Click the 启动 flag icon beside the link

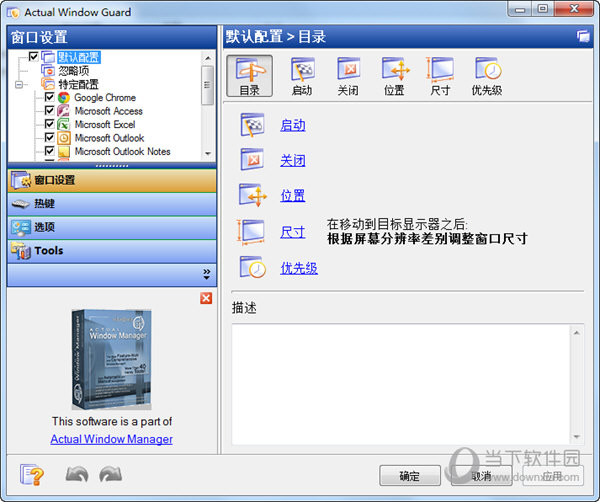(x=253, y=125)
